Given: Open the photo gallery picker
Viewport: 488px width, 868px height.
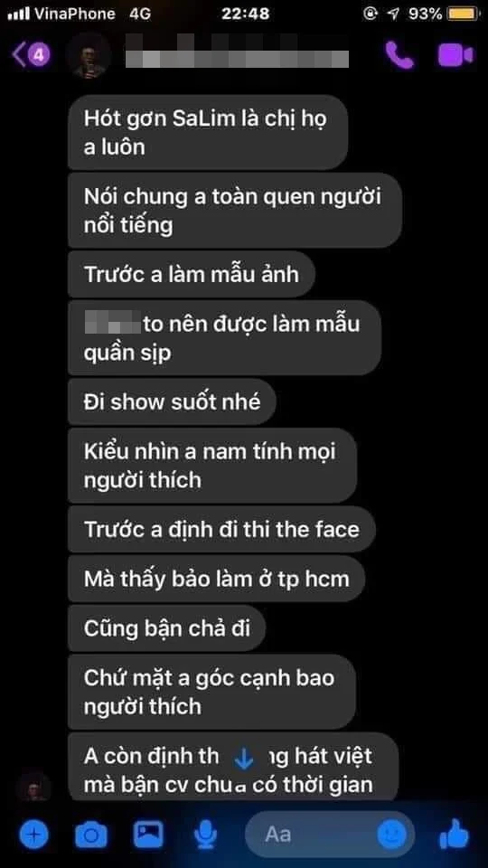Looking at the screenshot, I should 148,833.
